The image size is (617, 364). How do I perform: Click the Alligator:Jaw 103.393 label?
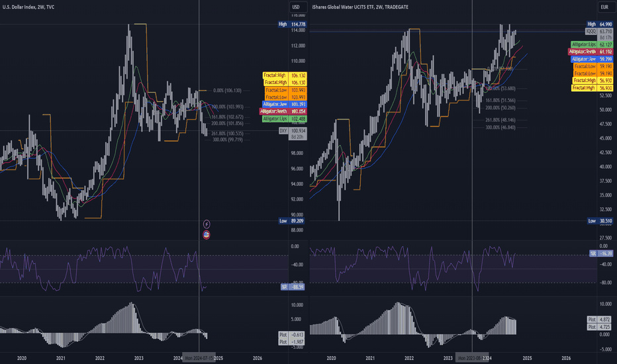[284, 105]
